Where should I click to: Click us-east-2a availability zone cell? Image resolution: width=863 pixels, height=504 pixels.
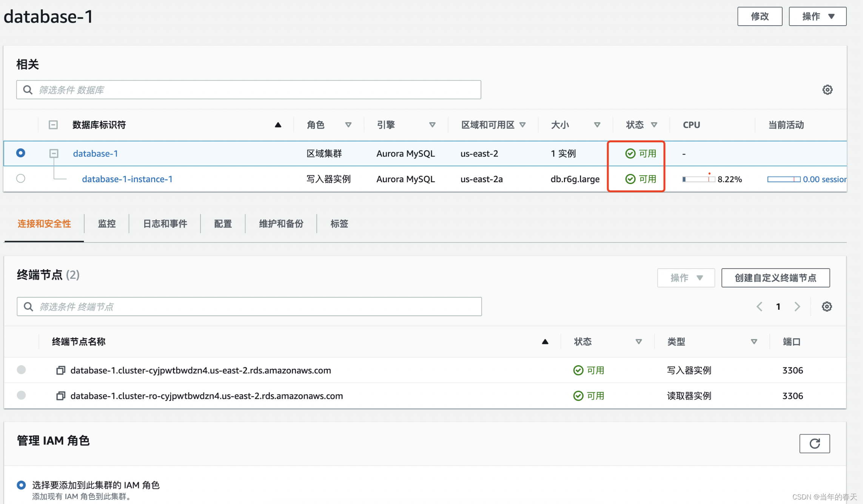pos(482,179)
